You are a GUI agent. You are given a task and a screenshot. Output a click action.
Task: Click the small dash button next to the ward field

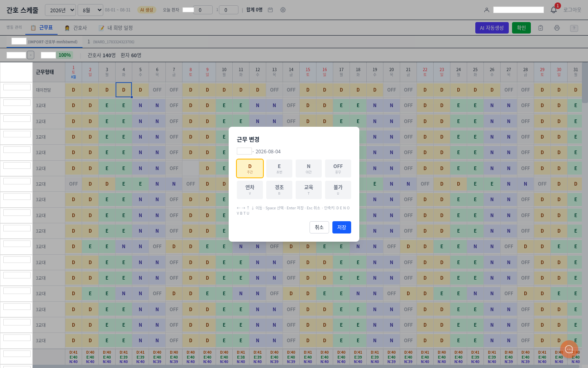[x=31, y=55]
